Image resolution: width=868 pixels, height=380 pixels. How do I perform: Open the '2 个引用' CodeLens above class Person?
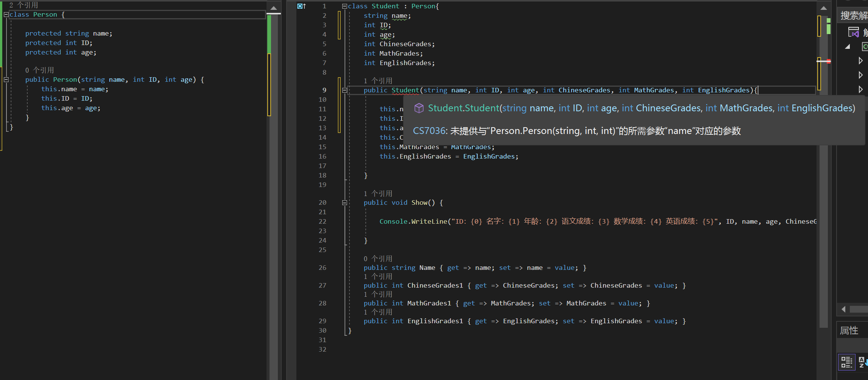pos(23,5)
